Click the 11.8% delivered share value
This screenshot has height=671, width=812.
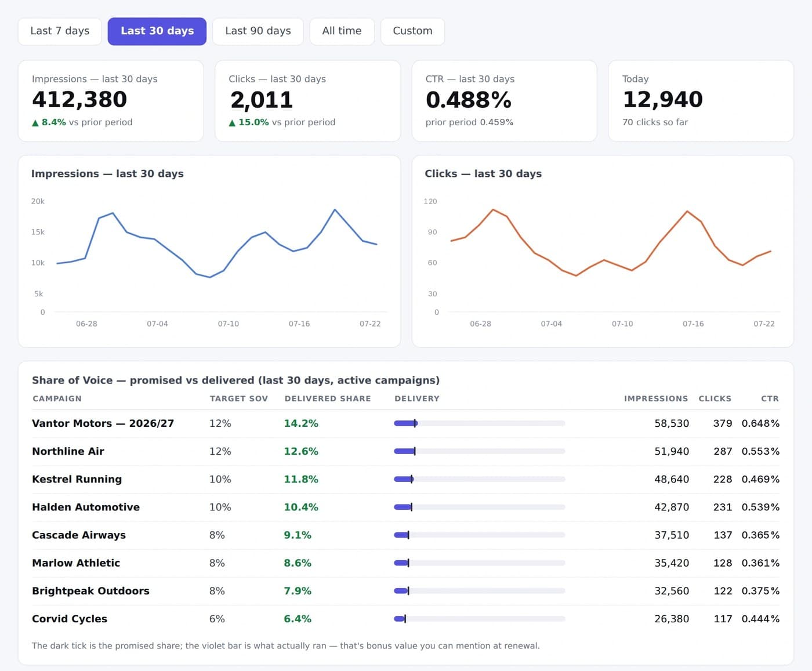301,479
